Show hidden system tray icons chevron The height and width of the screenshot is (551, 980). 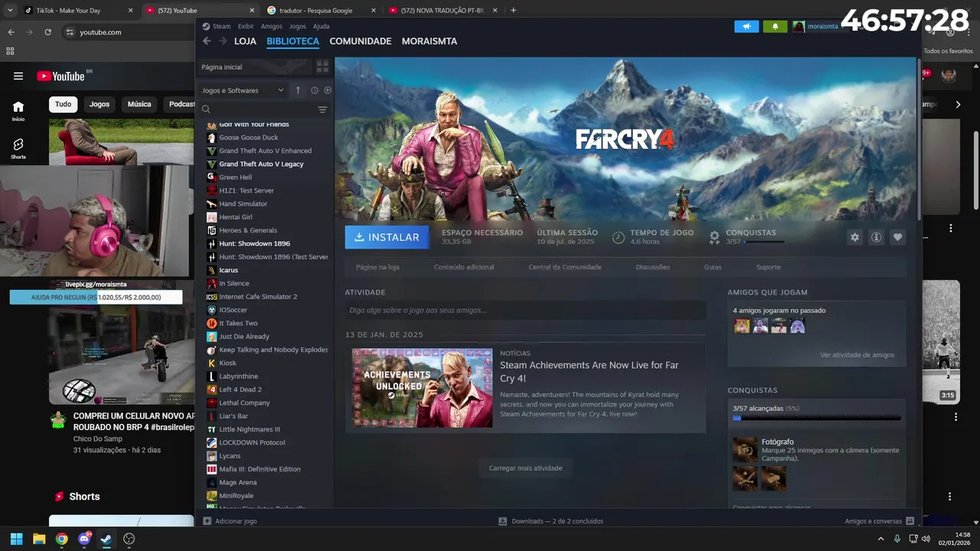pyautogui.click(x=880, y=539)
